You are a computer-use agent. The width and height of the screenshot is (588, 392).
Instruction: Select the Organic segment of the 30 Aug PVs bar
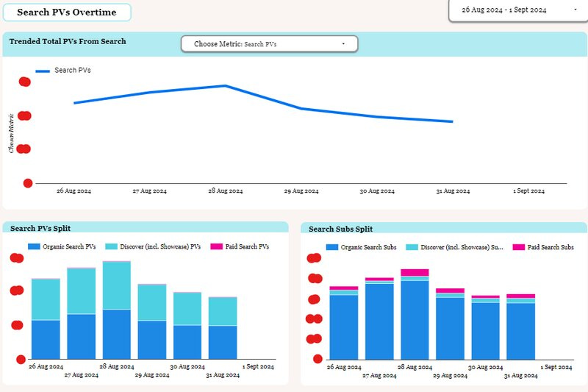[187, 342]
